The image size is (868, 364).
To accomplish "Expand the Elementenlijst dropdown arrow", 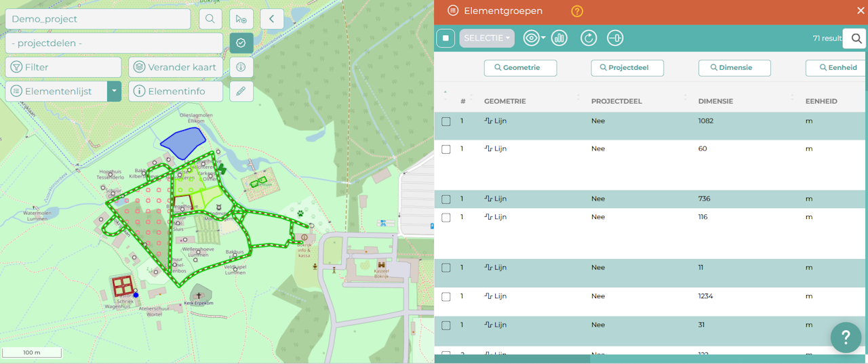I will 115,91.
